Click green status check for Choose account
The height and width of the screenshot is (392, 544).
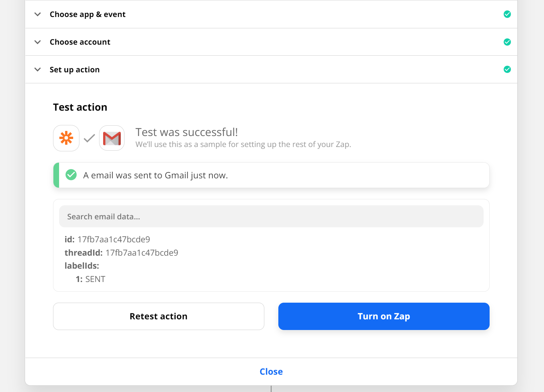(x=507, y=42)
